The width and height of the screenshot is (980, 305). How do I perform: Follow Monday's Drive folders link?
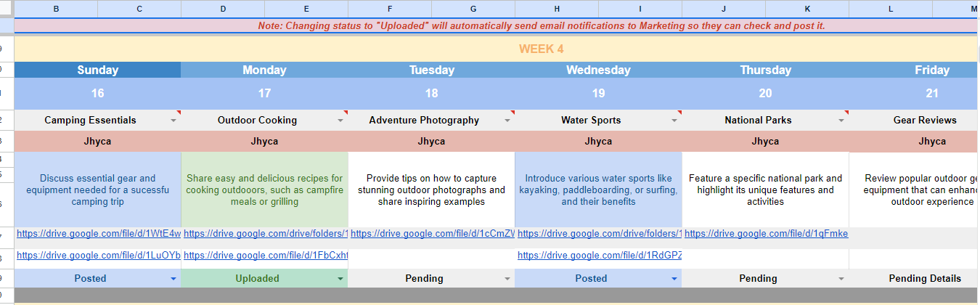tap(266, 234)
